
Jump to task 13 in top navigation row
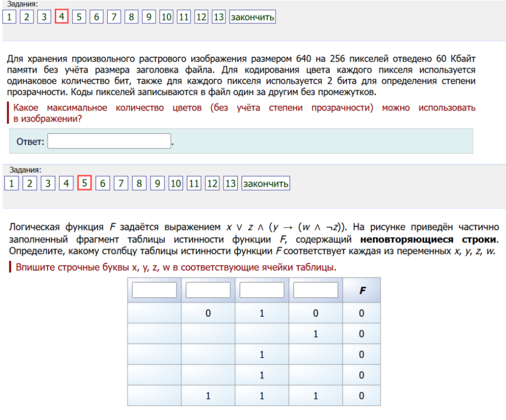[x=218, y=17]
